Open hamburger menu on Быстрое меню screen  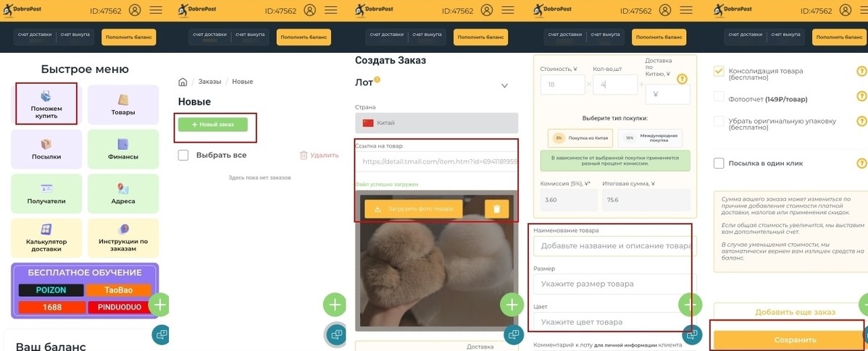(156, 10)
